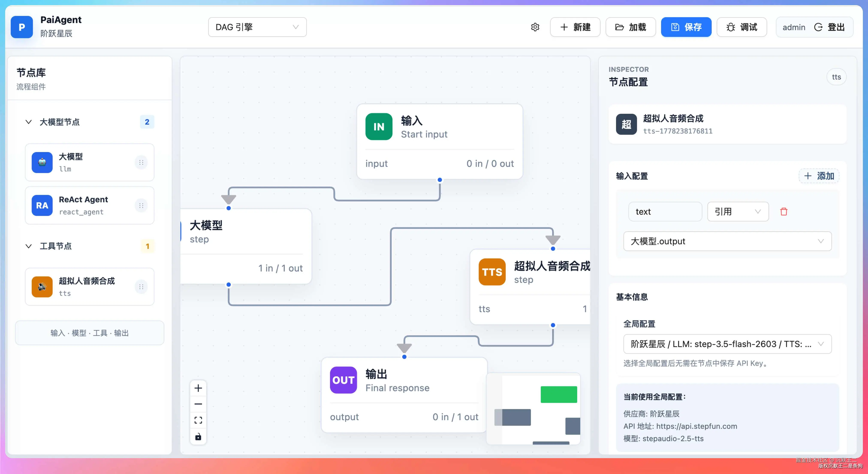Click the 大模型 llm robot icon
868x474 pixels.
42,163
